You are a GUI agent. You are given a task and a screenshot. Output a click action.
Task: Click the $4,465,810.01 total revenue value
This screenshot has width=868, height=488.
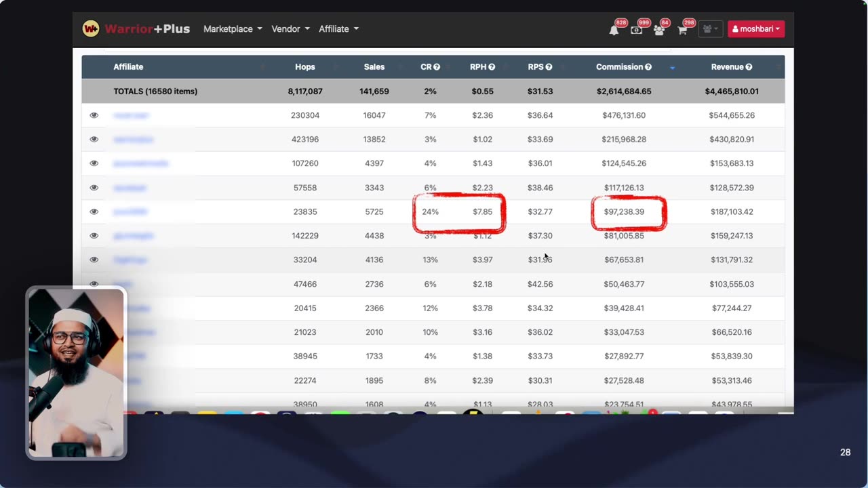[732, 91]
